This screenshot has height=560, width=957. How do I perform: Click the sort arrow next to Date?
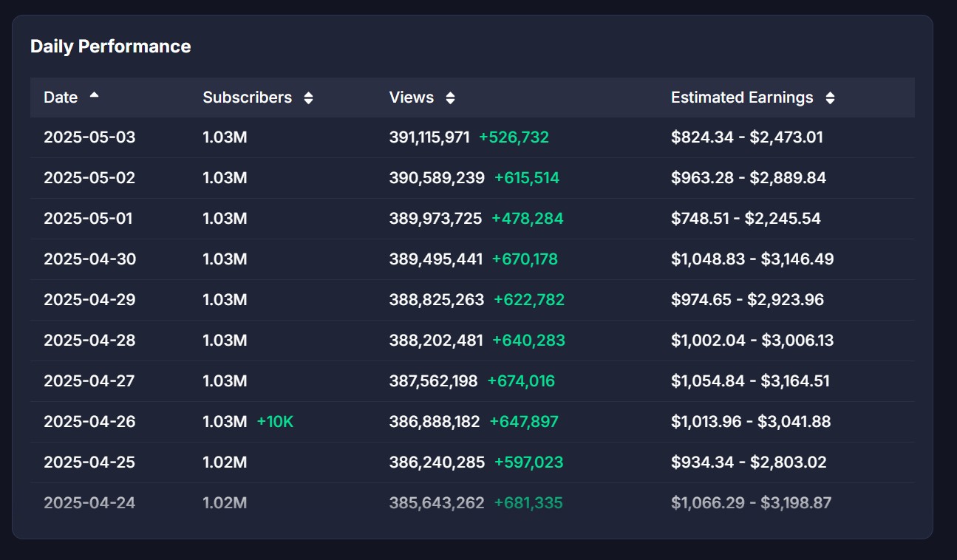(x=94, y=96)
